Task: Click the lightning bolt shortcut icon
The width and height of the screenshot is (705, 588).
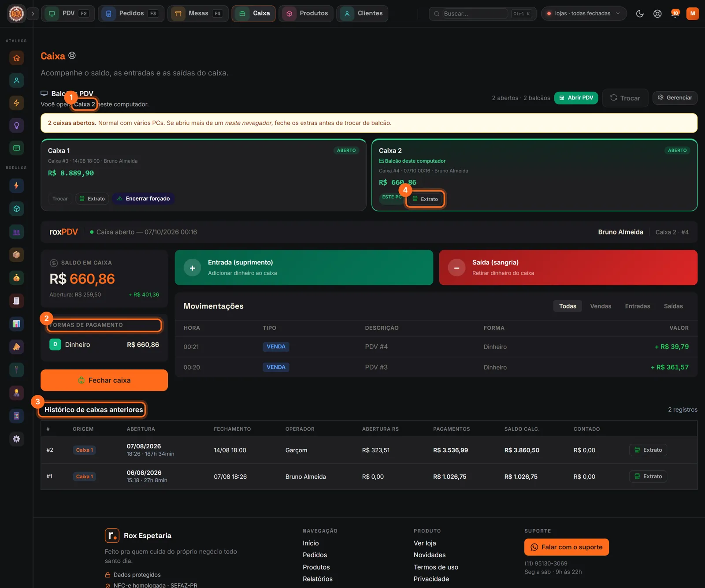Action: pyautogui.click(x=16, y=103)
